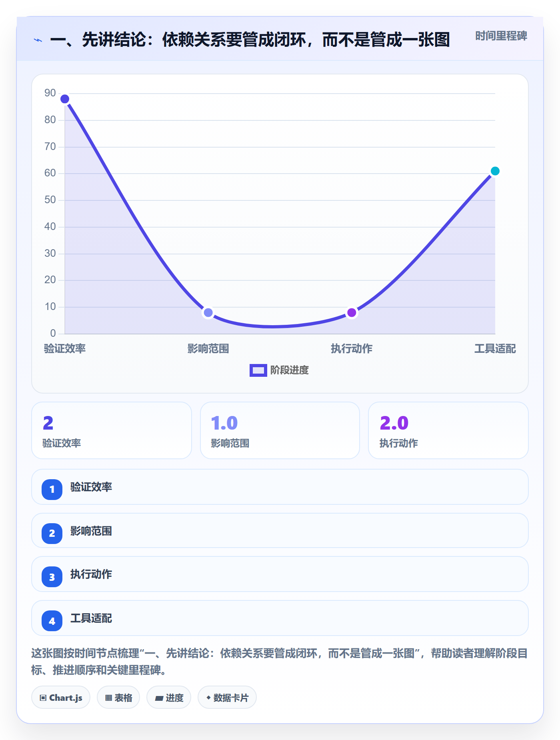The image size is (560, 740).
Task: Click the 工具适配 x-axis label
Action: point(495,349)
